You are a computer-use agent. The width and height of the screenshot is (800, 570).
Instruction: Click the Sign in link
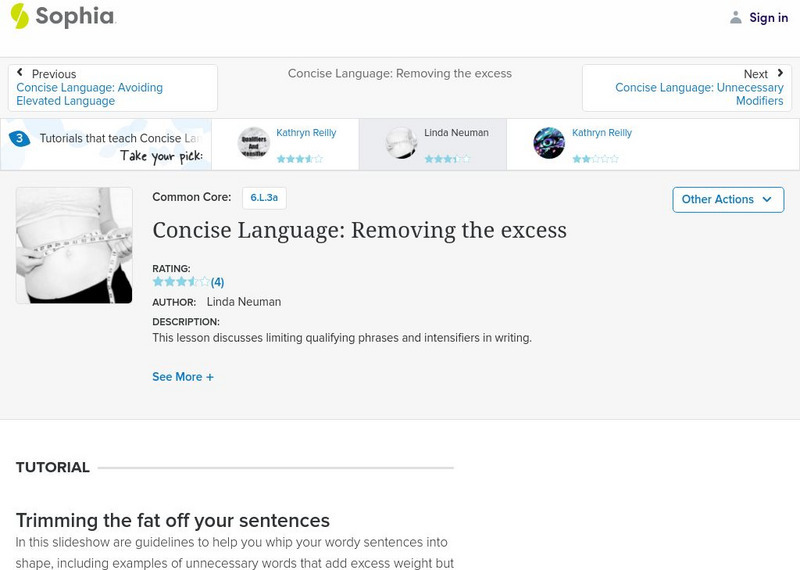pyautogui.click(x=768, y=17)
